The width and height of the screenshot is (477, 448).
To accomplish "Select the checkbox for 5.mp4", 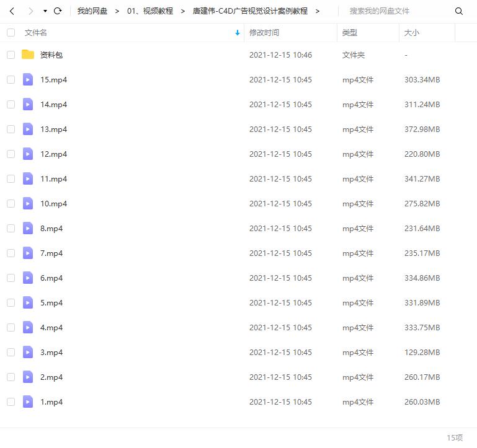I will (x=11, y=302).
